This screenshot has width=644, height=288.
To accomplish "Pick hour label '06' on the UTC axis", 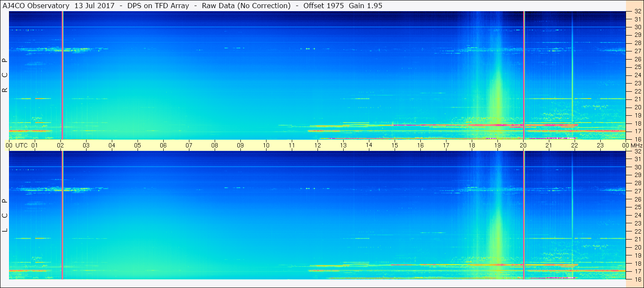I will 163,145.
